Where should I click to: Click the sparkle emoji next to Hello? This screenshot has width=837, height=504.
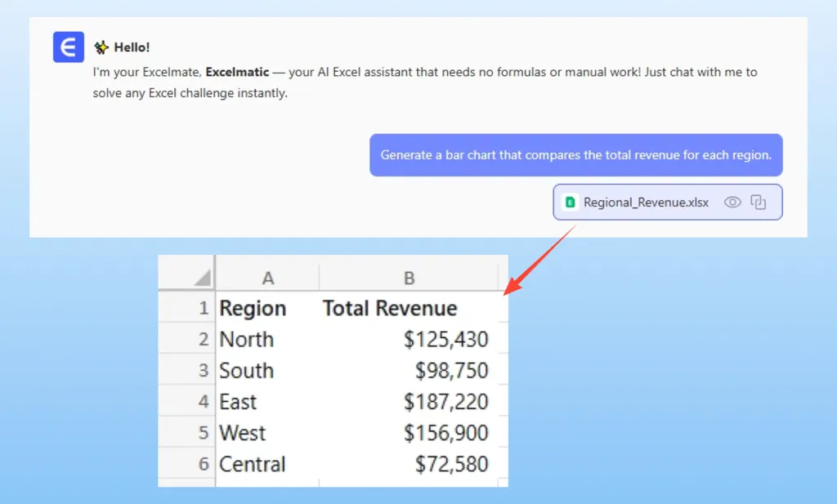[x=101, y=47]
